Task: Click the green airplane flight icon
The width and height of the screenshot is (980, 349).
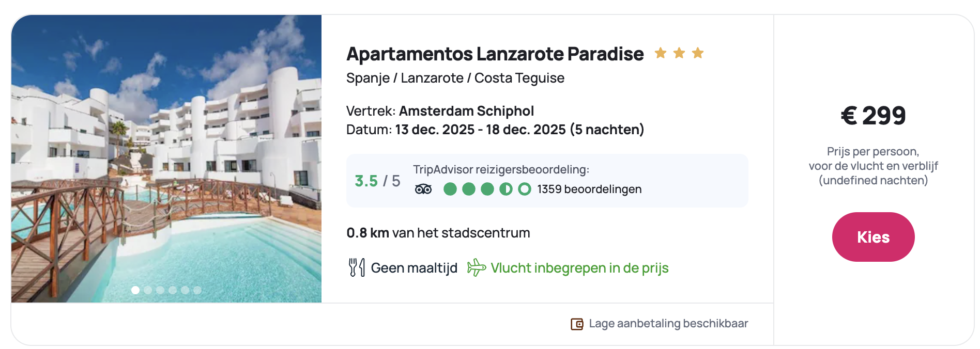Action: (476, 267)
